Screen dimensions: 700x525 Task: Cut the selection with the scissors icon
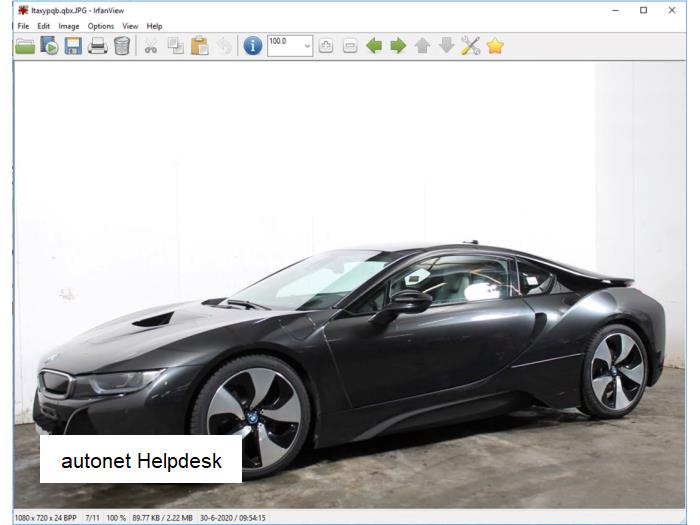point(151,46)
